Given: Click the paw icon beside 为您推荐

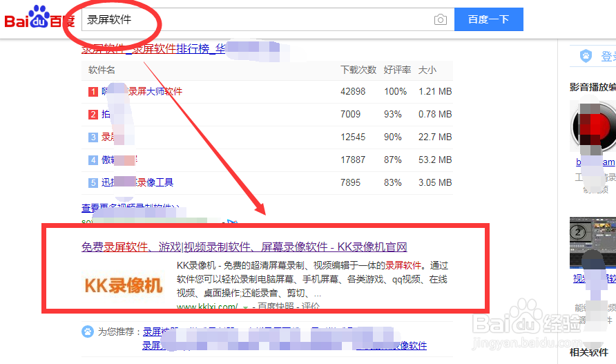Looking at the screenshot, I should click(x=88, y=332).
